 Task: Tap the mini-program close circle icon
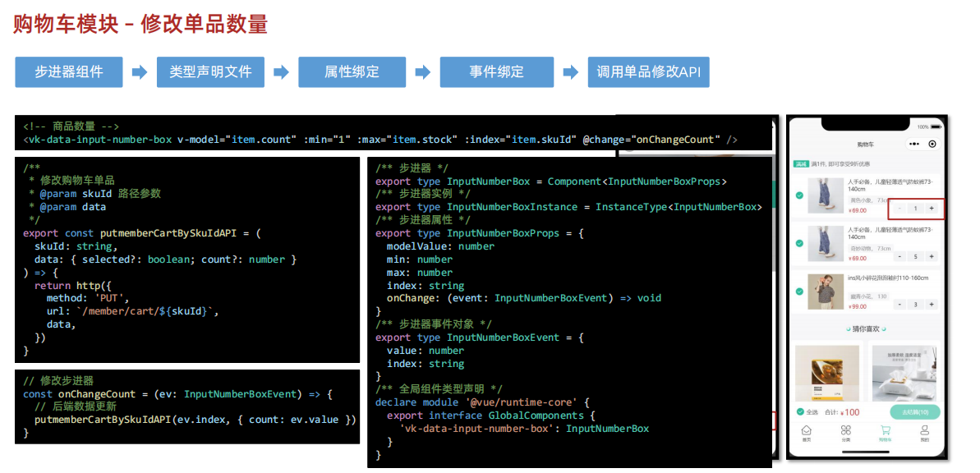(932, 145)
